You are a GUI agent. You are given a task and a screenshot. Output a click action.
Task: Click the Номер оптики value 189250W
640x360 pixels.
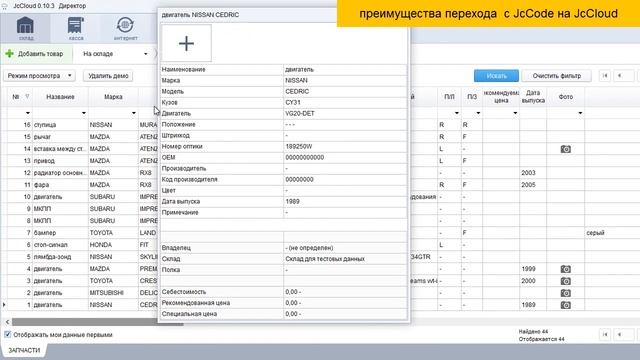[x=298, y=147]
